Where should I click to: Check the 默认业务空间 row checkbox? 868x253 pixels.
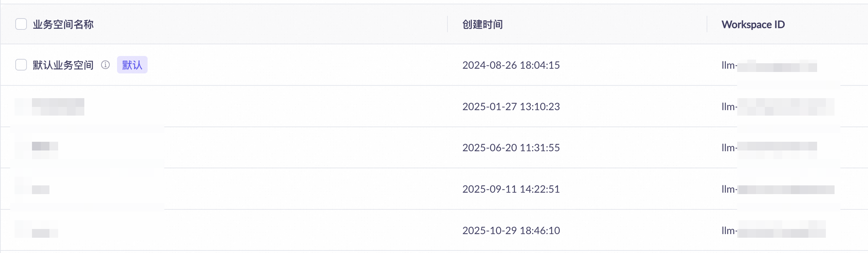coord(21,65)
